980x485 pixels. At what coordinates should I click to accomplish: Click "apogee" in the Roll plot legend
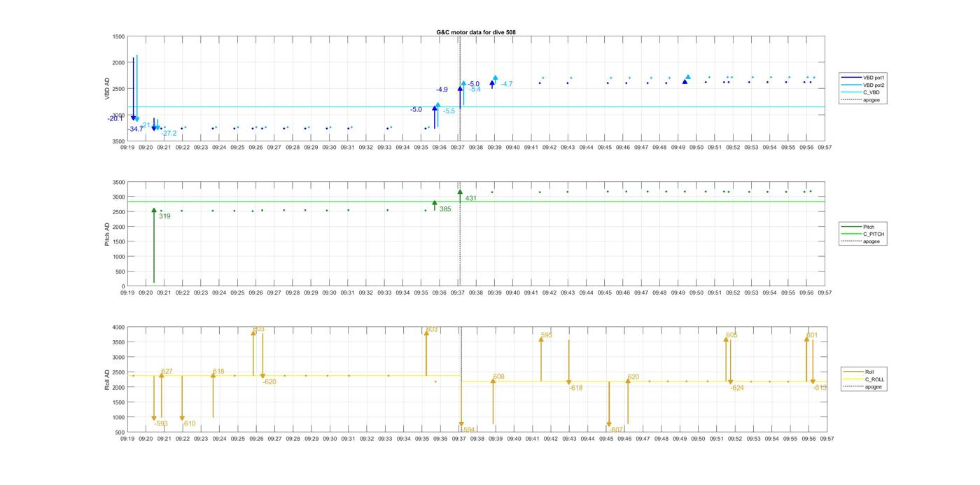(x=863, y=387)
